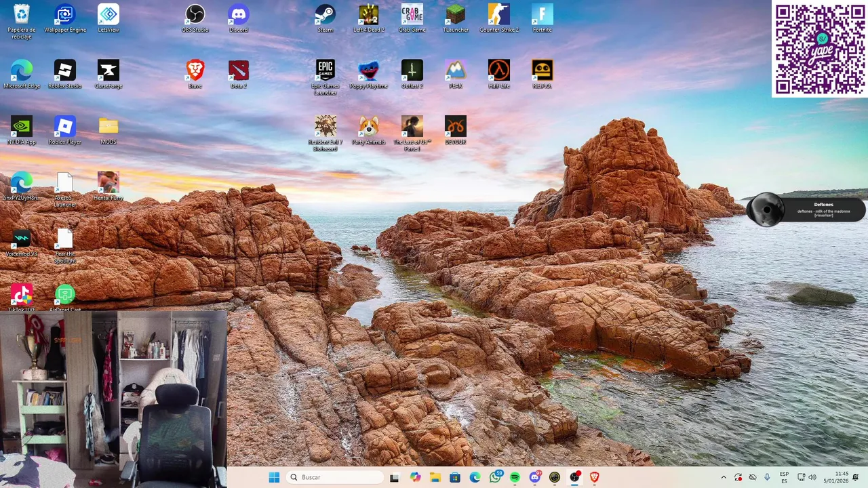Select the R.E.P.O. game icon
Screen dimensions: 868x488
tap(542, 75)
